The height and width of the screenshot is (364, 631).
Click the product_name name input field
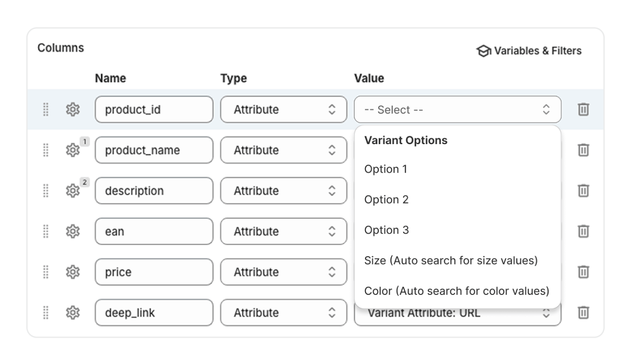(154, 150)
